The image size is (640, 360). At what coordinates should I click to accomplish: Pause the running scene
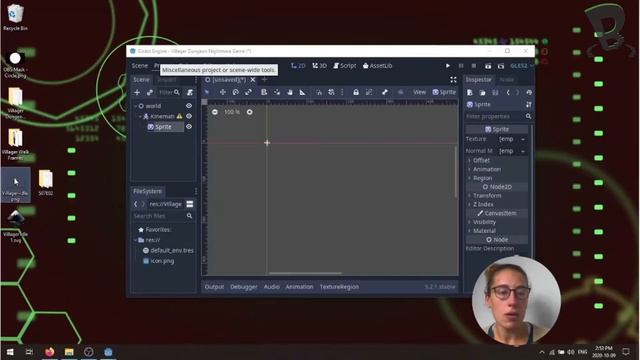click(x=461, y=66)
